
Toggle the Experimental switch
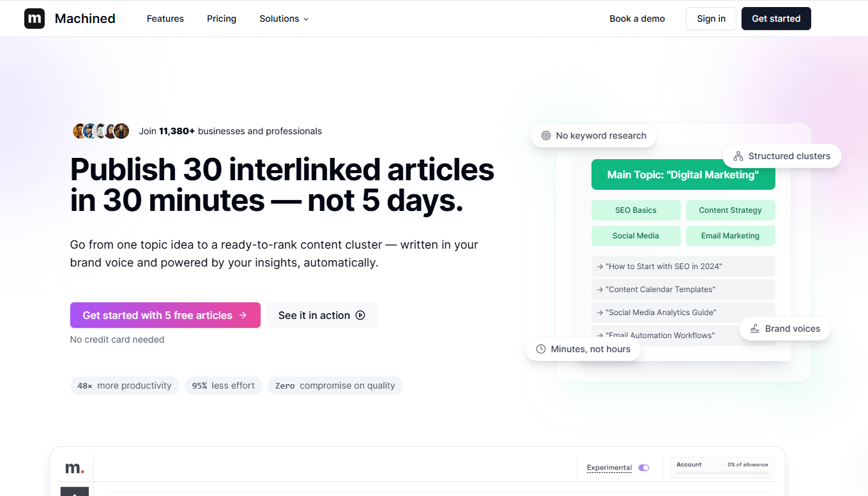click(x=643, y=468)
